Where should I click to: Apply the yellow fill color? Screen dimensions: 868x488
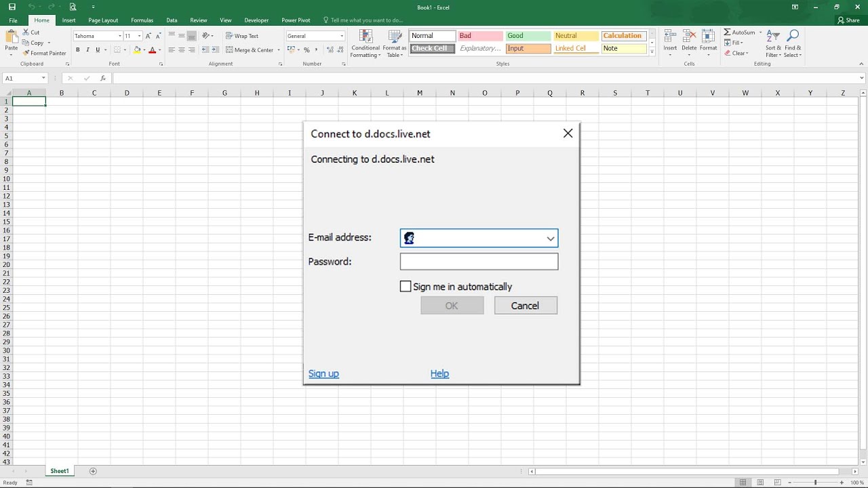(138, 49)
